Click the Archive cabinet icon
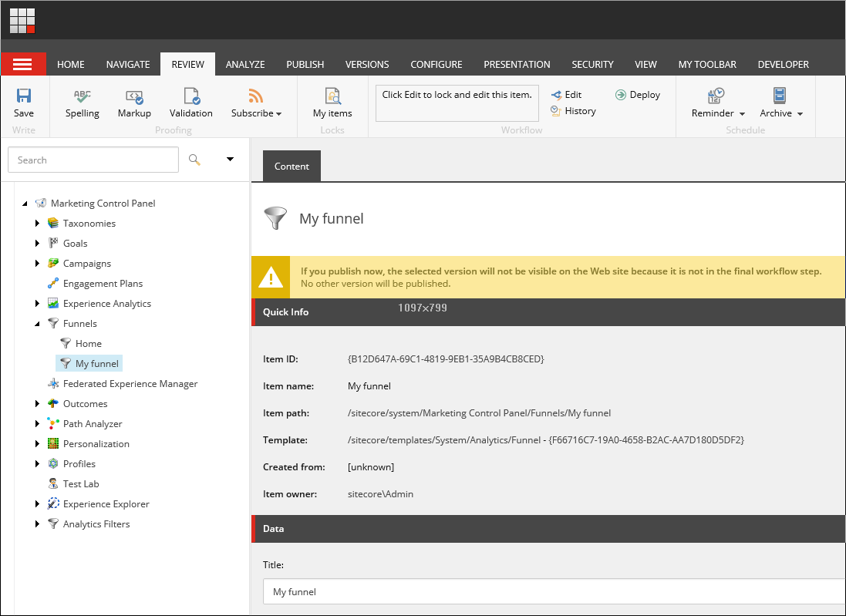 (x=780, y=96)
